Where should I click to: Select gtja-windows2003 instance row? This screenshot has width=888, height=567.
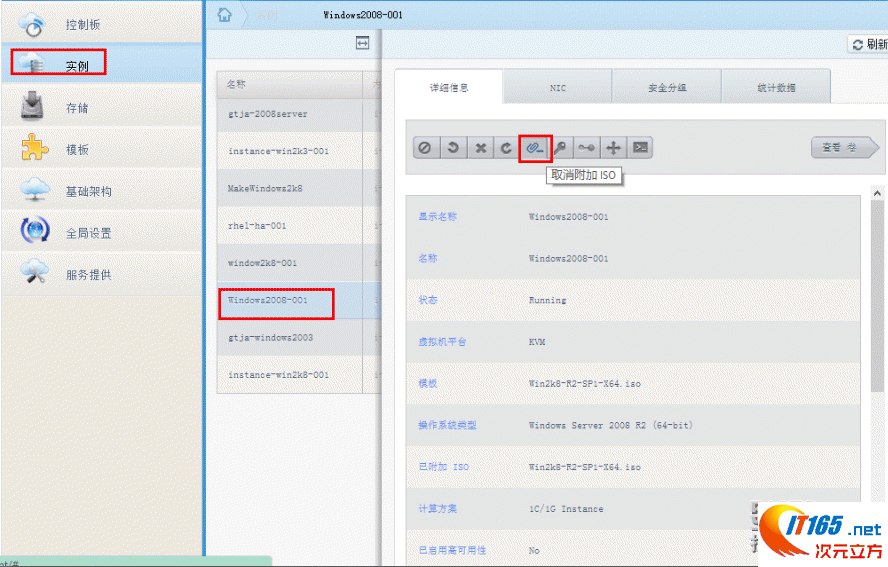[299, 338]
